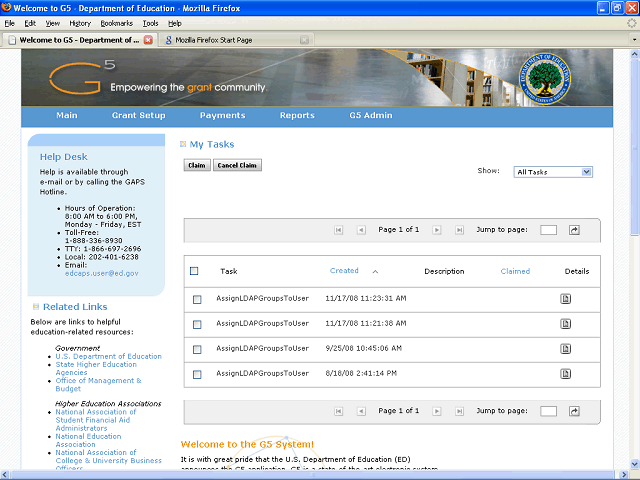Image resolution: width=640 pixels, height=480 pixels.
Task: Close the Welcome to G5 tab
Action: 148,40
